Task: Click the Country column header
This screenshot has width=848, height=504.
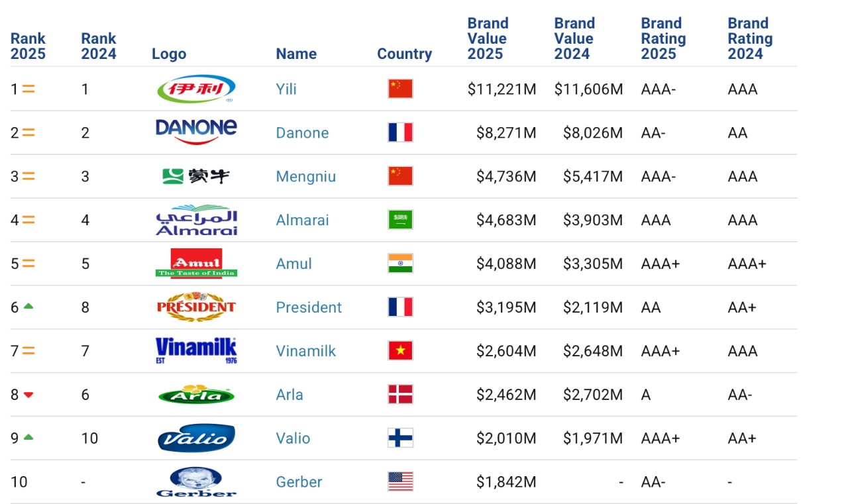Action: point(404,54)
